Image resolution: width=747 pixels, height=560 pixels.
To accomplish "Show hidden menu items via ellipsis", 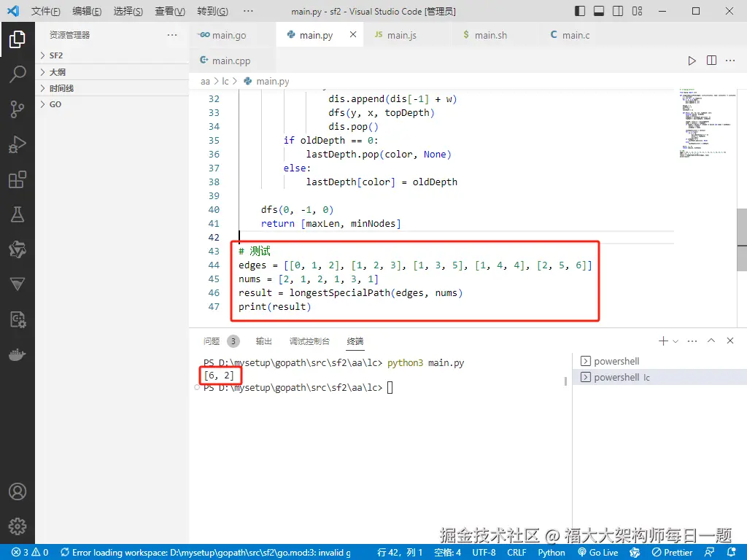I will (248, 11).
